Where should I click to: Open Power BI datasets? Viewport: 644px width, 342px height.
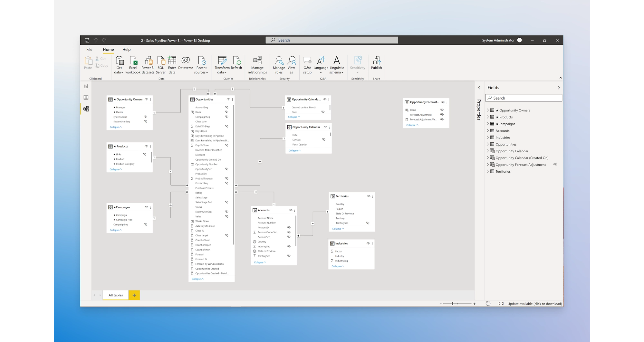148,65
